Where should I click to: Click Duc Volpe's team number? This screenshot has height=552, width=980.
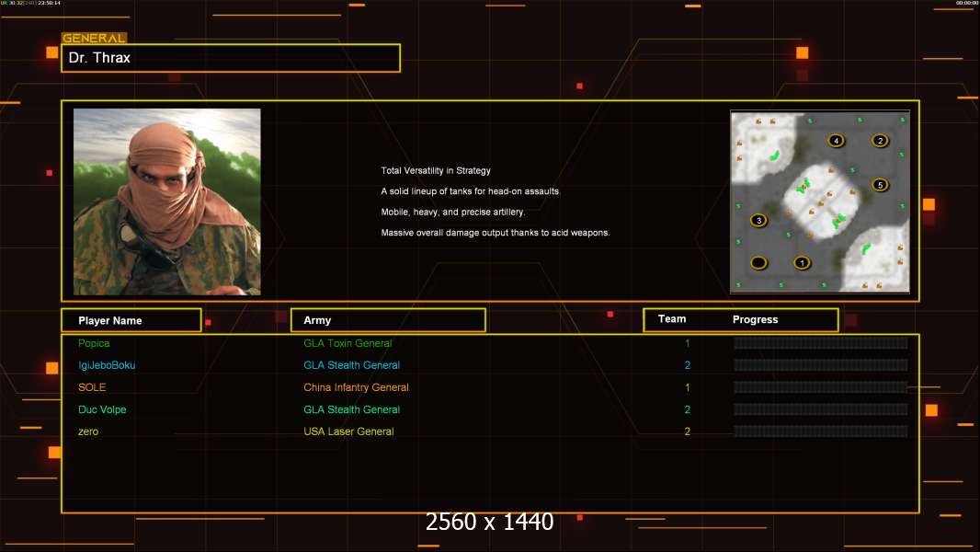click(x=687, y=409)
